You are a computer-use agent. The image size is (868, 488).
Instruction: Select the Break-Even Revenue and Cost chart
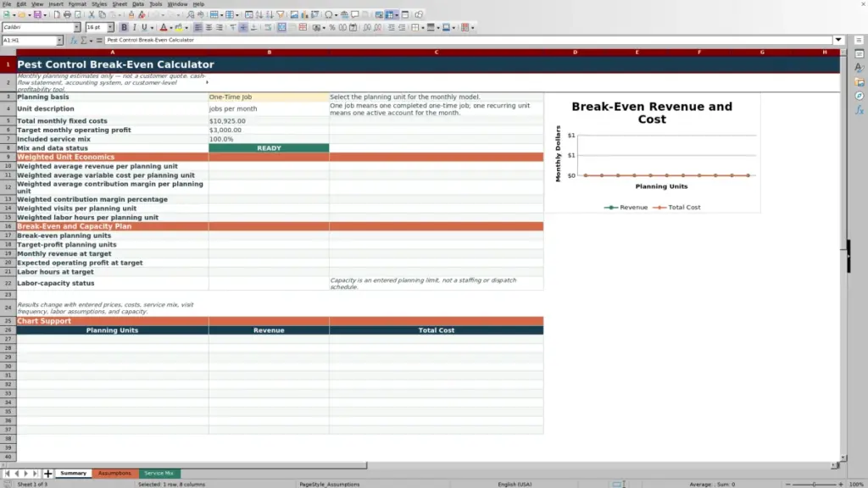[652, 152]
